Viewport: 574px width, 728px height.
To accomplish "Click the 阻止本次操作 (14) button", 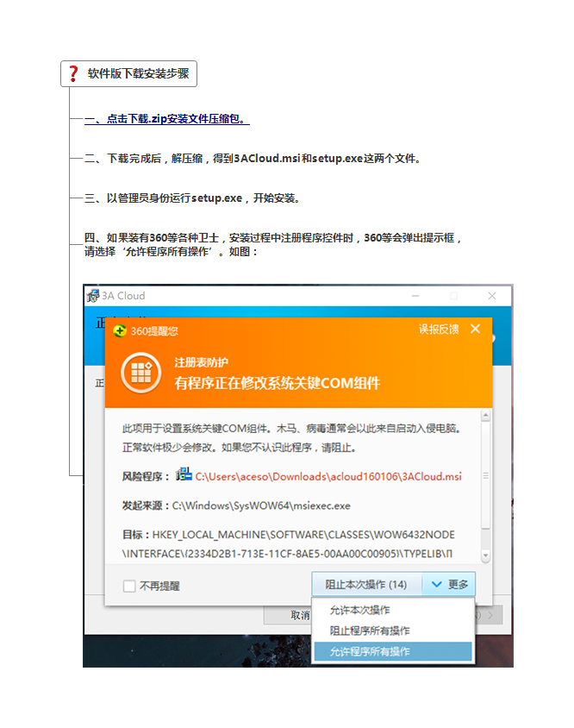I will pos(366,584).
